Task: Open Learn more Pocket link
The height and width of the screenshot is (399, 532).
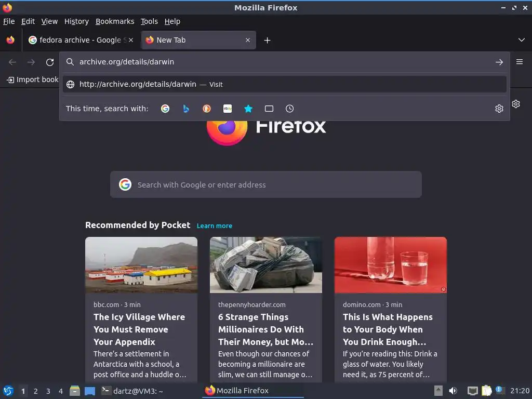Action: point(215,225)
